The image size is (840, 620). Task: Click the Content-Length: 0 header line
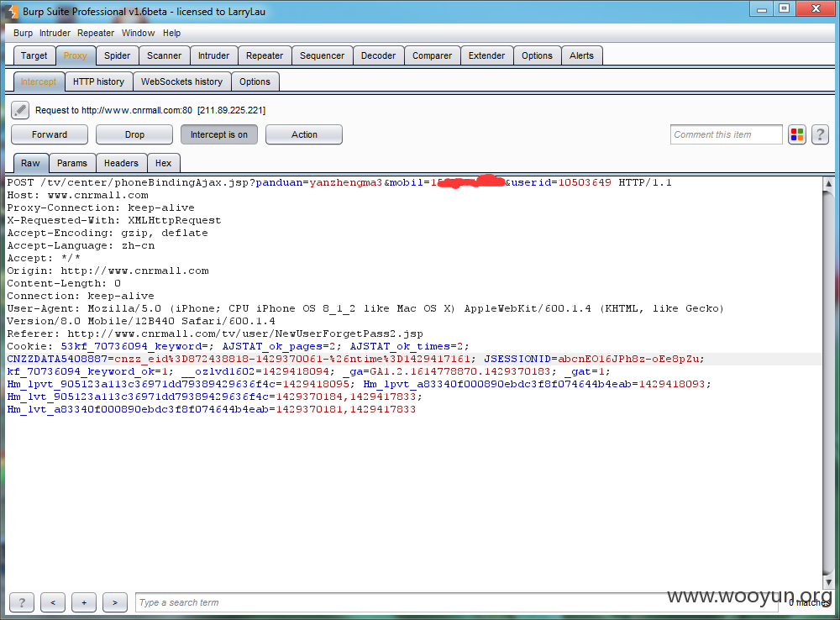click(x=64, y=283)
